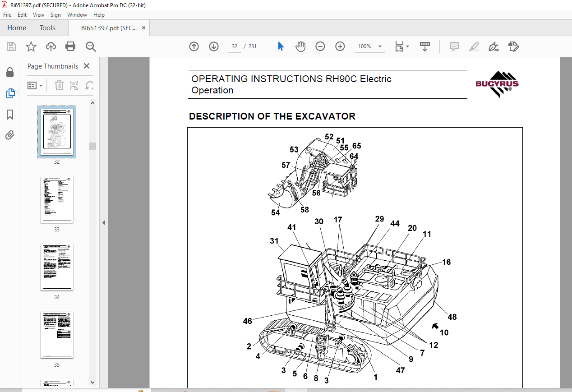Open the File menu
This screenshot has height=392, width=572.
tap(7, 15)
